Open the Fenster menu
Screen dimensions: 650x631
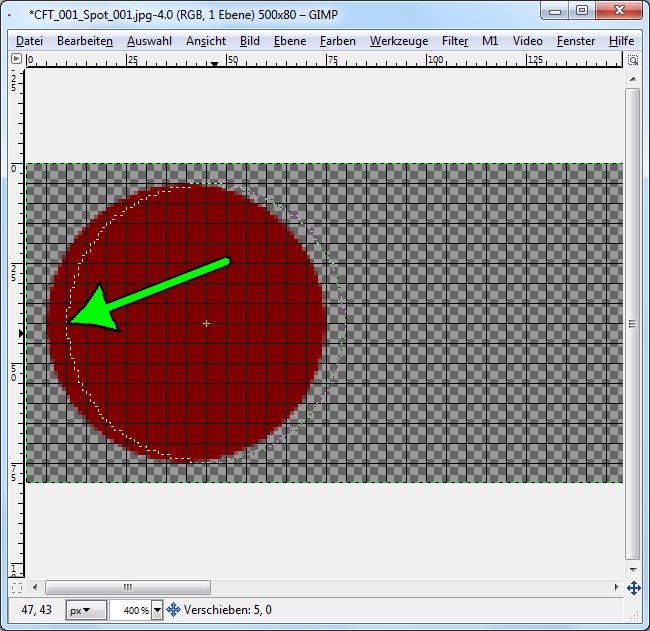point(576,41)
